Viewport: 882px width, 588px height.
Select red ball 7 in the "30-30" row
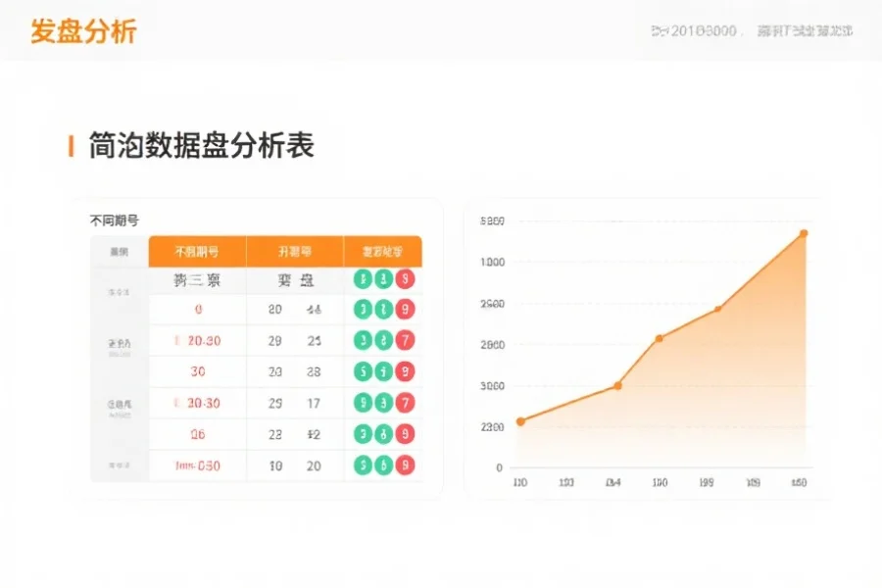point(404,403)
